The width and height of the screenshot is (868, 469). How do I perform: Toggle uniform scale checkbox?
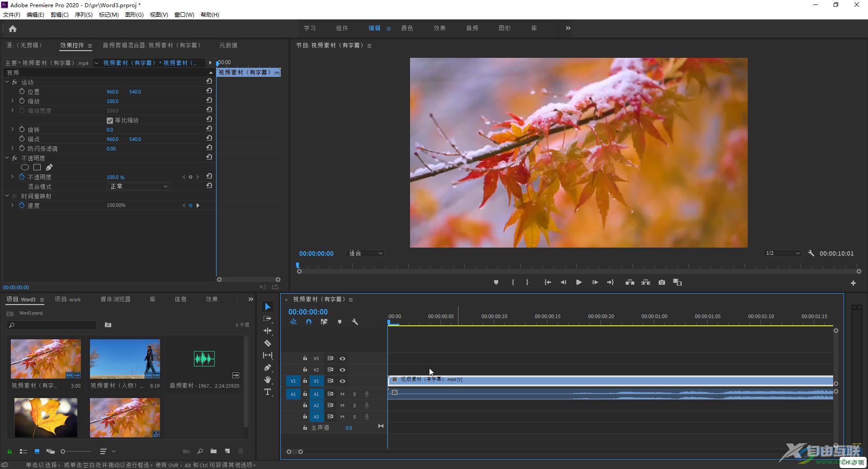[x=110, y=121]
